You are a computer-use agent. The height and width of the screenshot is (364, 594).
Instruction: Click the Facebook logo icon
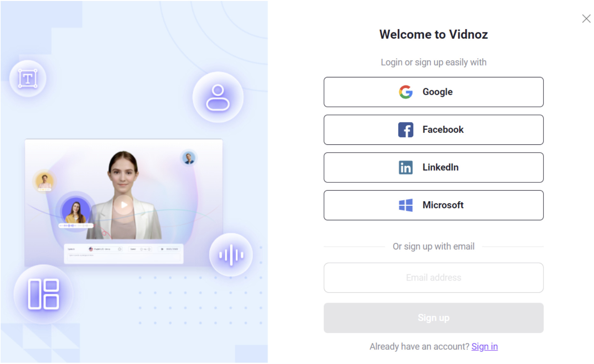pos(406,130)
